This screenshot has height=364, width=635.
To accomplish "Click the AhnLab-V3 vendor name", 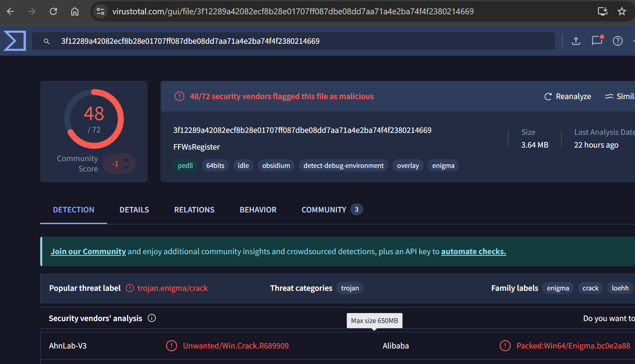I will (68, 346).
